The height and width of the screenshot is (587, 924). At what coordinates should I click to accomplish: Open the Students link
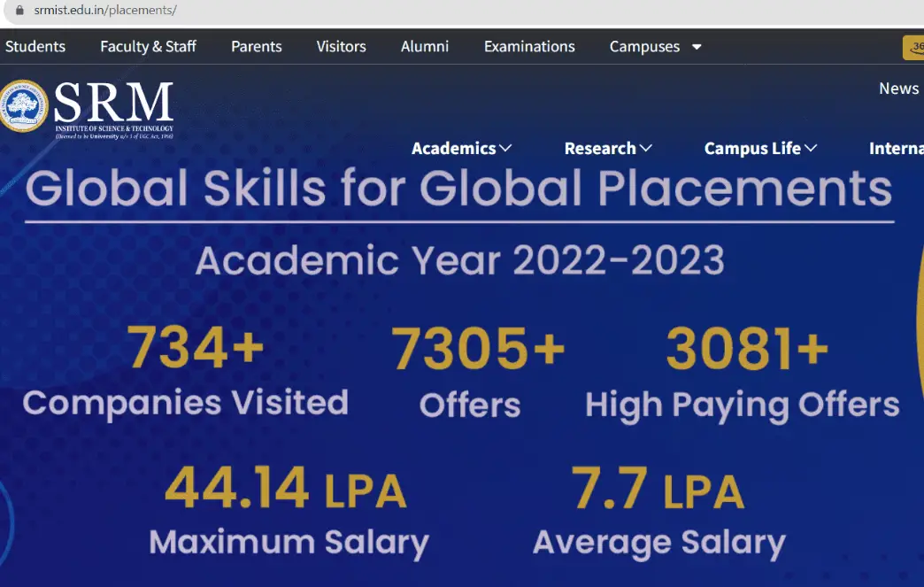35,47
